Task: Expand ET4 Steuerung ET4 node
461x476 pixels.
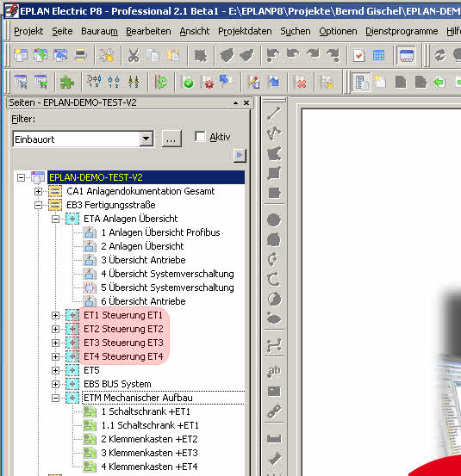Action: [x=56, y=356]
